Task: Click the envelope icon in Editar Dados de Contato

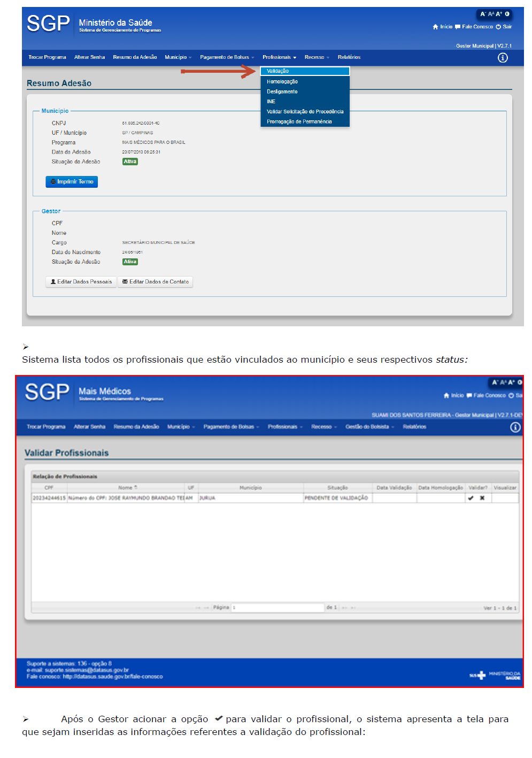Action: (125, 281)
